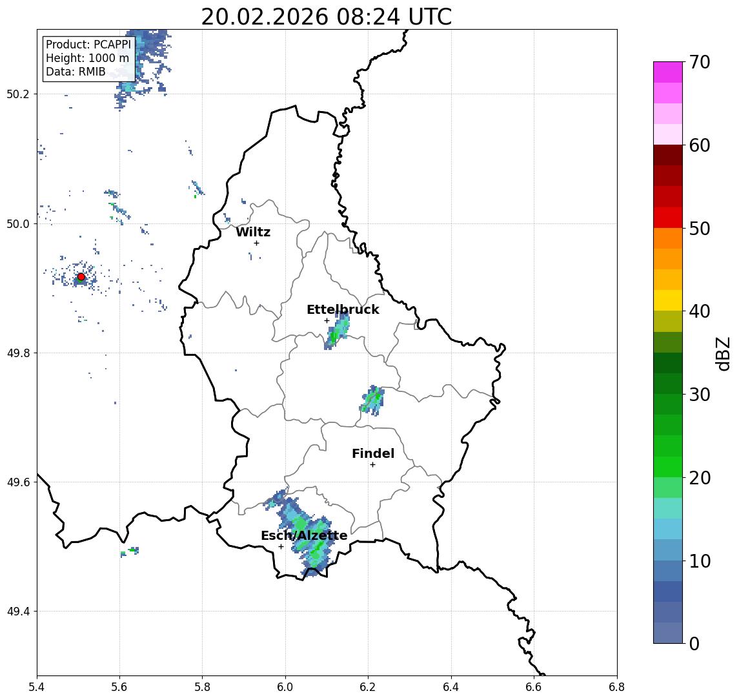Click the longitude tick label 5.4
Viewport: 739px width, 700px height.
37,687
